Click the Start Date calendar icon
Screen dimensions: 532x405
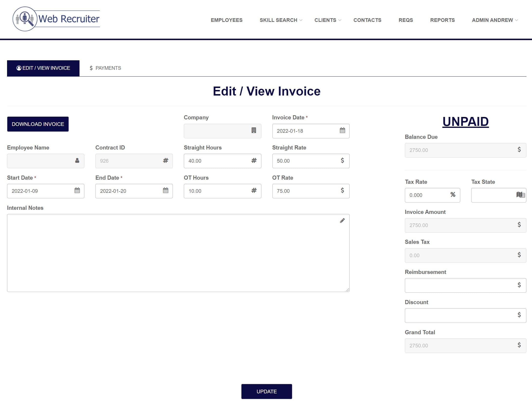[x=77, y=191]
